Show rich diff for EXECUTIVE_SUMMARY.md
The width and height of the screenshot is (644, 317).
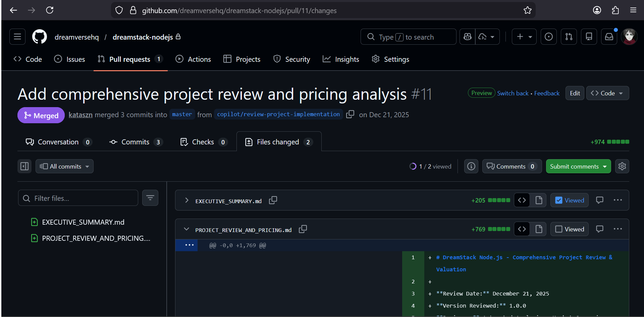(x=539, y=200)
